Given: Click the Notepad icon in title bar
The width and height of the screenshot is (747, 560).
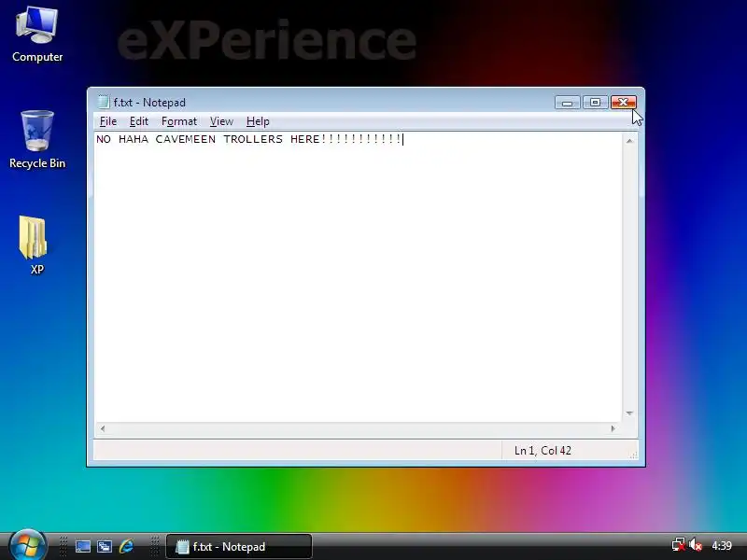Looking at the screenshot, I should (103, 102).
